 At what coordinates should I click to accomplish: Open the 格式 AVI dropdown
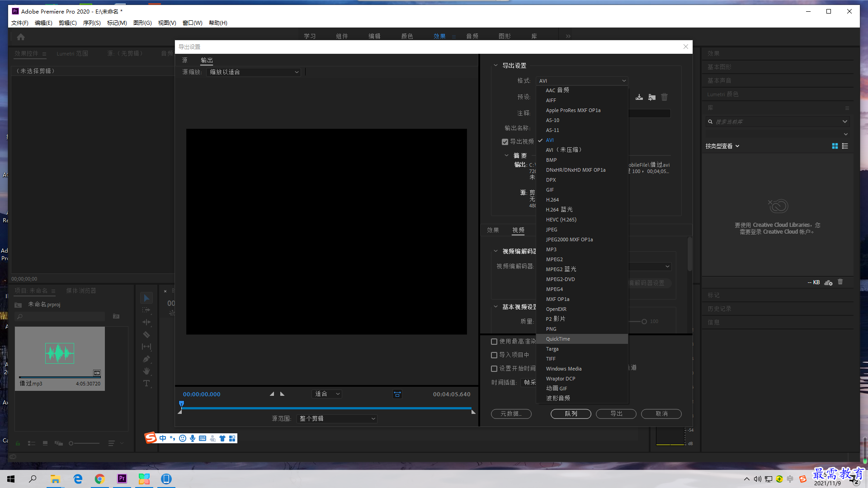pos(582,81)
